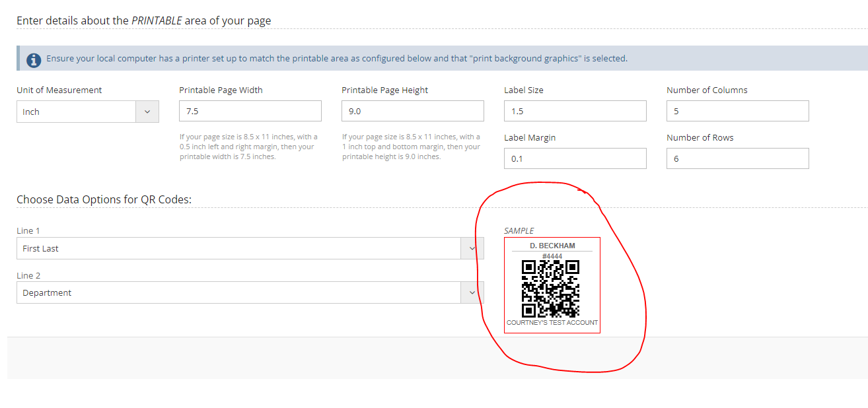Click the #4444 number on sample label

click(552, 256)
